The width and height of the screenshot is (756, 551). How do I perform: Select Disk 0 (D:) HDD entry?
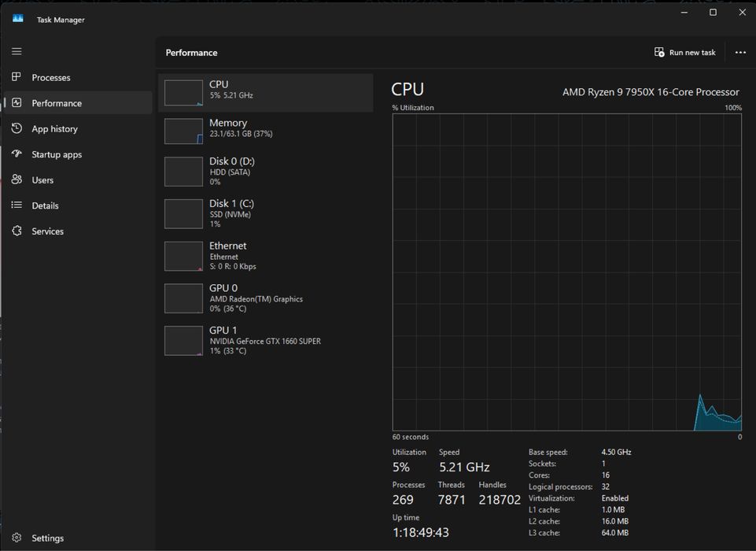[265, 171]
